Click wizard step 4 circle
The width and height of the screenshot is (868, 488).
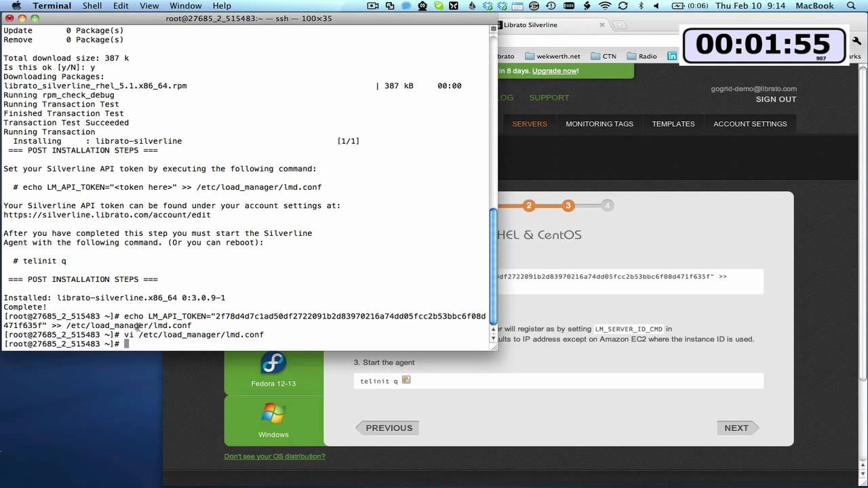(608, 205)
